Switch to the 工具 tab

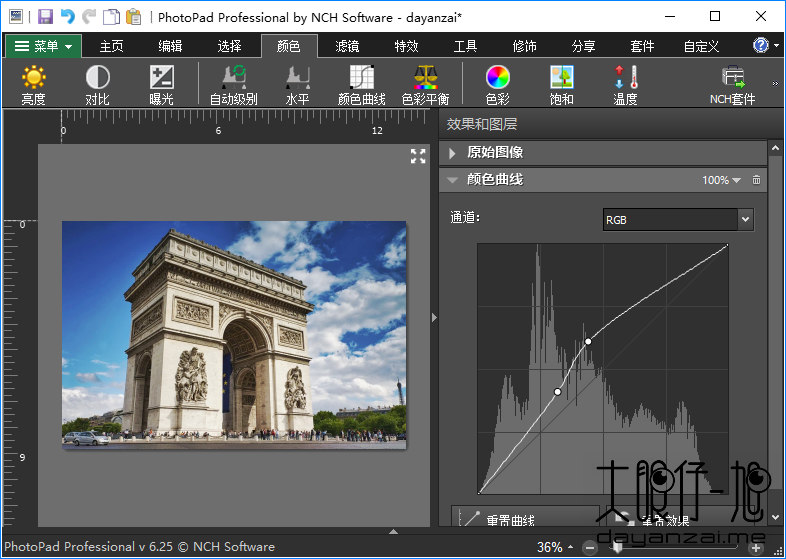pos(465,46)
